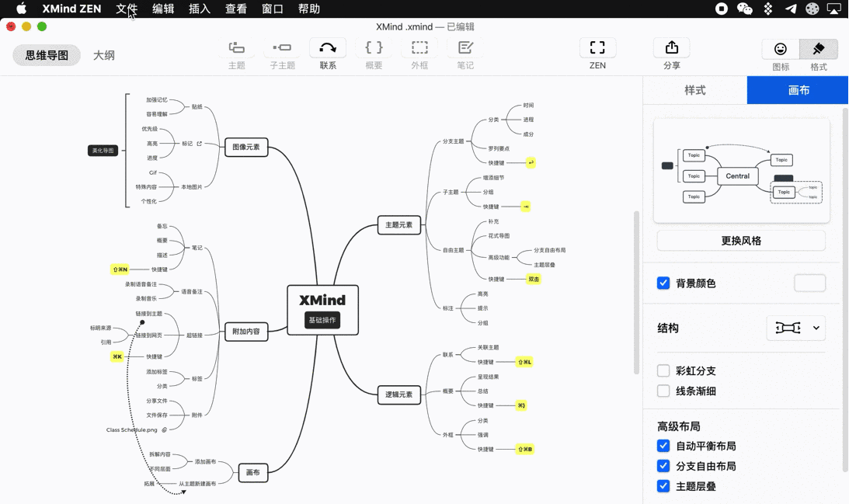Select the 画布 main topic on canvas

pos(253,473)
